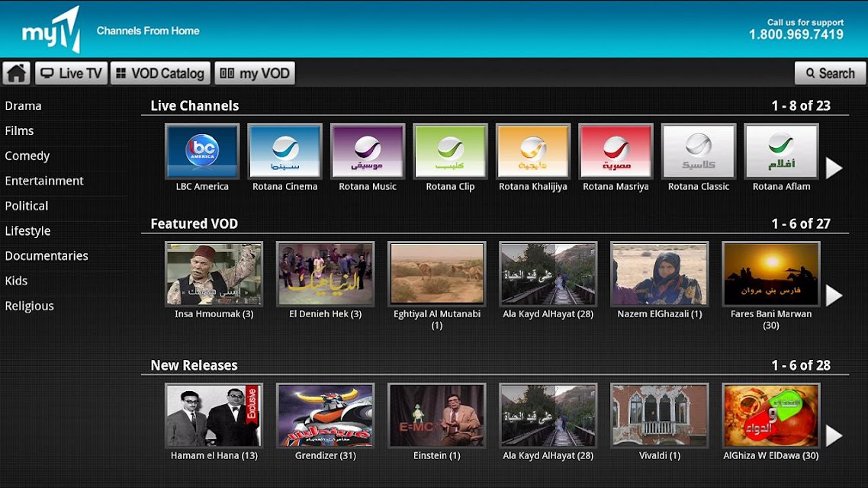
Task: Open the VOD Catalog tab
Action: point(160,73)
